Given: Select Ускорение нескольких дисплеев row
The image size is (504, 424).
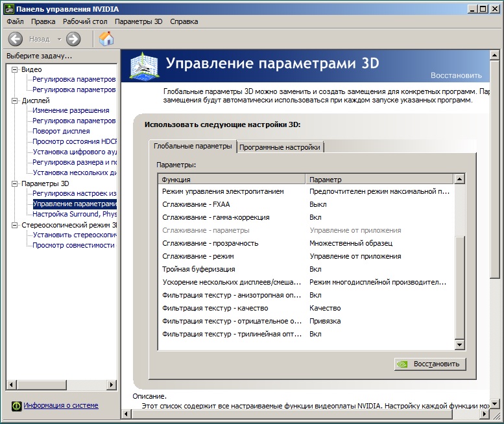Looking at the screenshot, I should pyautogui.click(x=307, y=283).
